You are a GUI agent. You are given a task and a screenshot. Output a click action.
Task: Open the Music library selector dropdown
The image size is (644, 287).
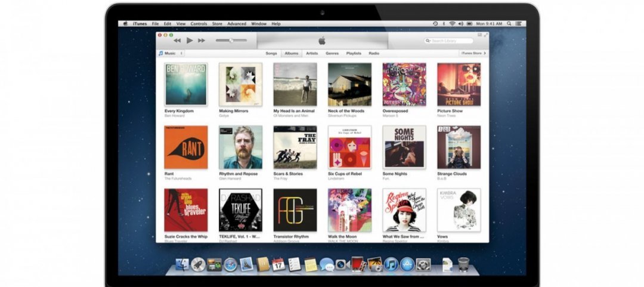pyautogui.click(x=171, y=54)
